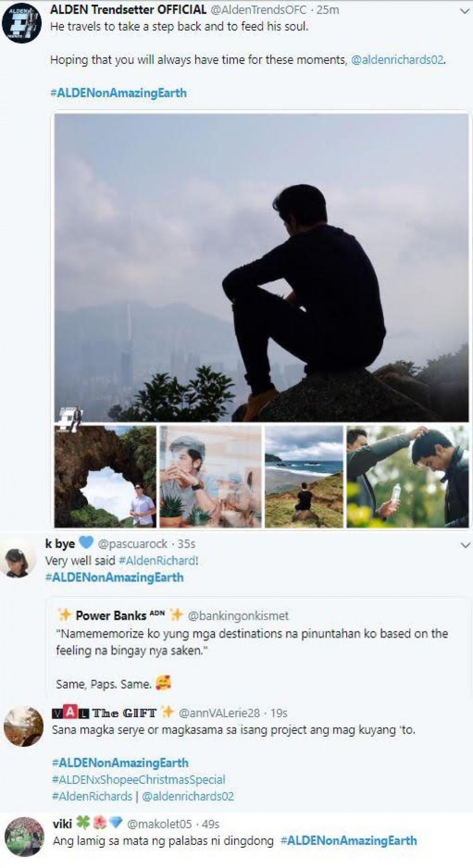Click the #ALDENxShopeeChristmasSpecial hashtag
473x868 pixels.
click(138, 780)
